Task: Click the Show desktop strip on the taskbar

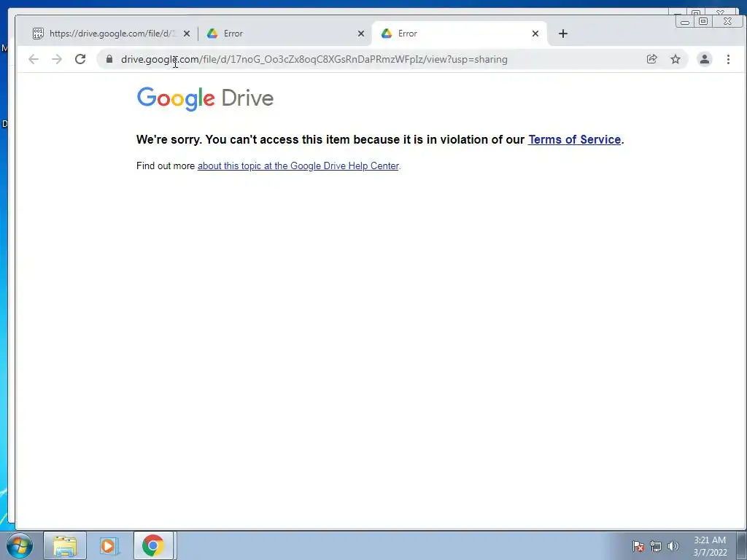Action: tap(742, 545)
